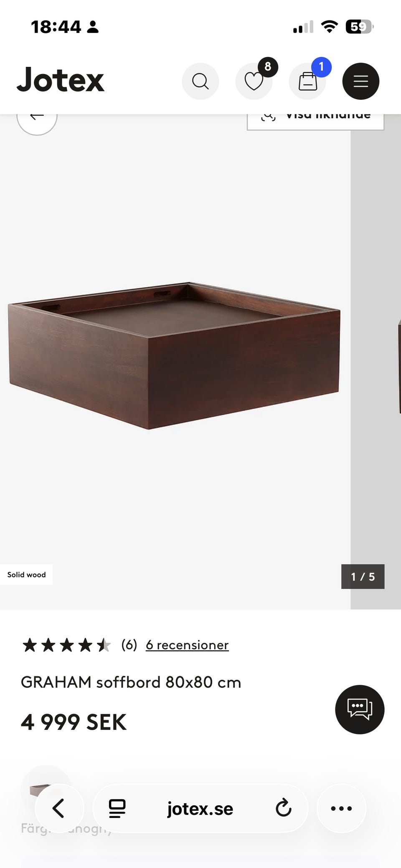The width and height of the screenshot is (401, 868).
Task: Tap the jotex.se address field
Action: pyautogui.click(x=200, y=809)
